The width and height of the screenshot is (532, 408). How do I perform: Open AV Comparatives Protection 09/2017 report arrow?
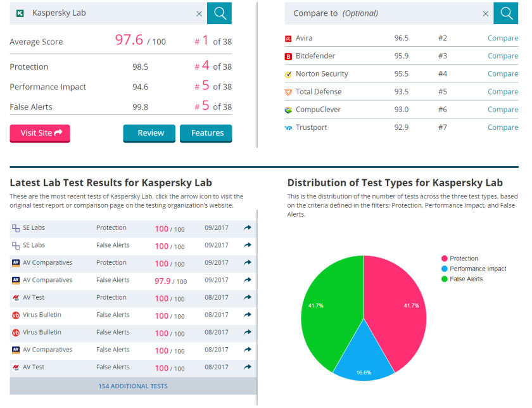pyautogui.click(x=248, y=262)
